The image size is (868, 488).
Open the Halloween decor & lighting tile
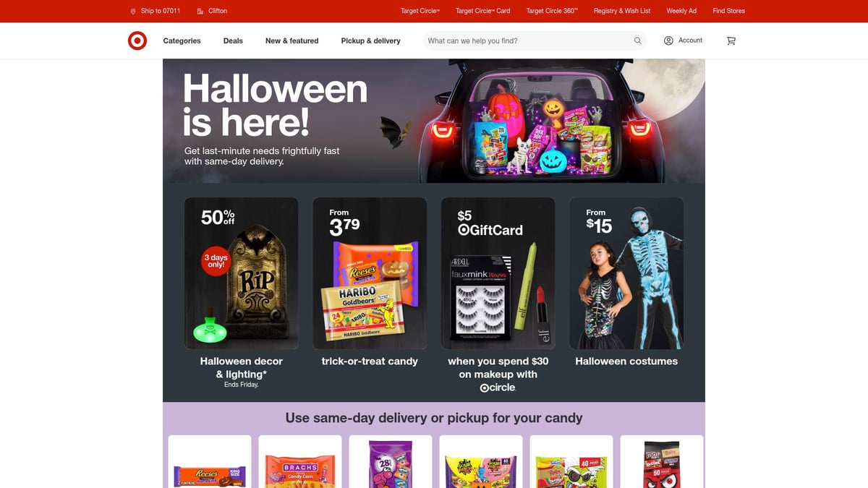pyautogui.click(x=241, y=293)
